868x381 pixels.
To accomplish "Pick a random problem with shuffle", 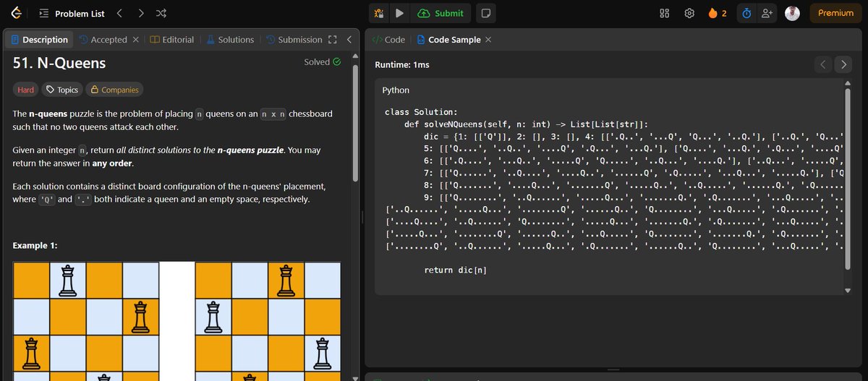I will click(162, 13).
